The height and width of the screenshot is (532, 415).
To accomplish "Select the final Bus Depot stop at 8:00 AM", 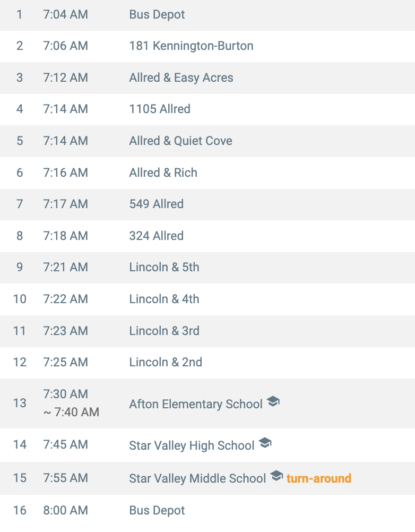I will (x=157, y=511).
